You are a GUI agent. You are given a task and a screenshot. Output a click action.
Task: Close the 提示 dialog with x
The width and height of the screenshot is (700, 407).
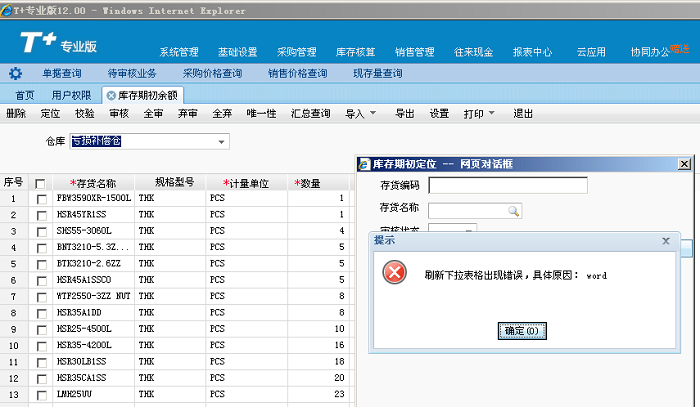pos(666,241)
